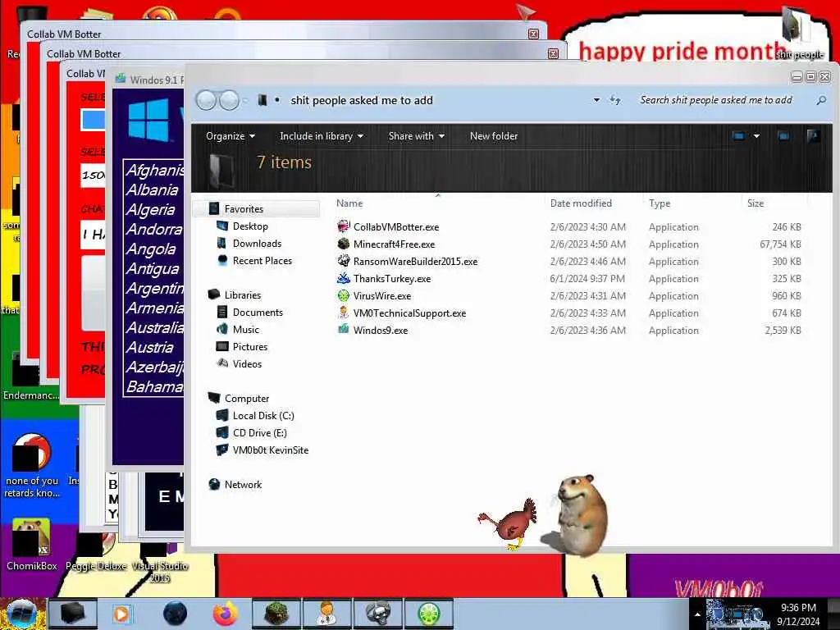Select the CollabVMBotter.exe file icon
Image resolution: width=840 pixels, height=630 pixels.
pyautogui.click(x=344, y=226)
